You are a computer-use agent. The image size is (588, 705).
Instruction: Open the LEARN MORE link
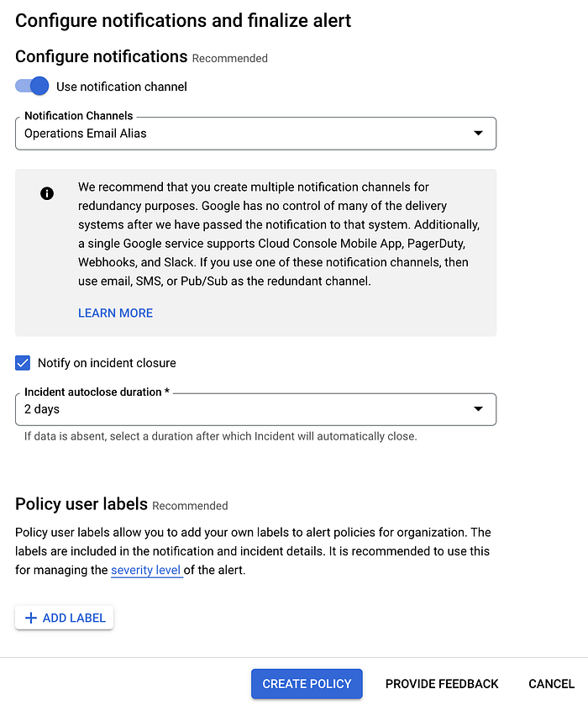116,313
